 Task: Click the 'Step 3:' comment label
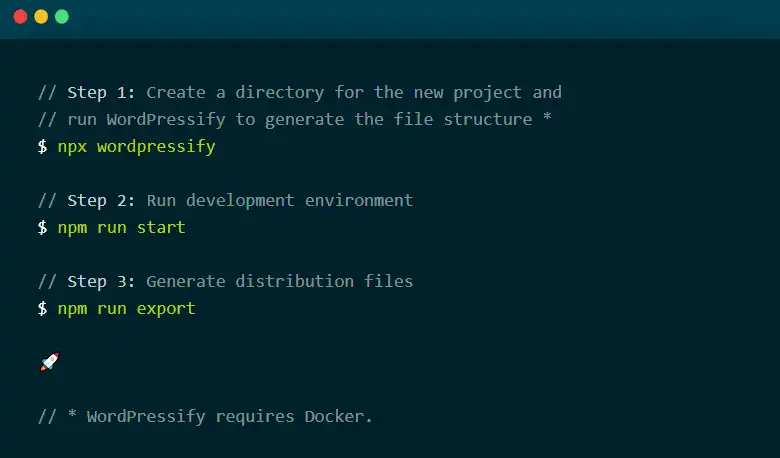pos(101,281)
